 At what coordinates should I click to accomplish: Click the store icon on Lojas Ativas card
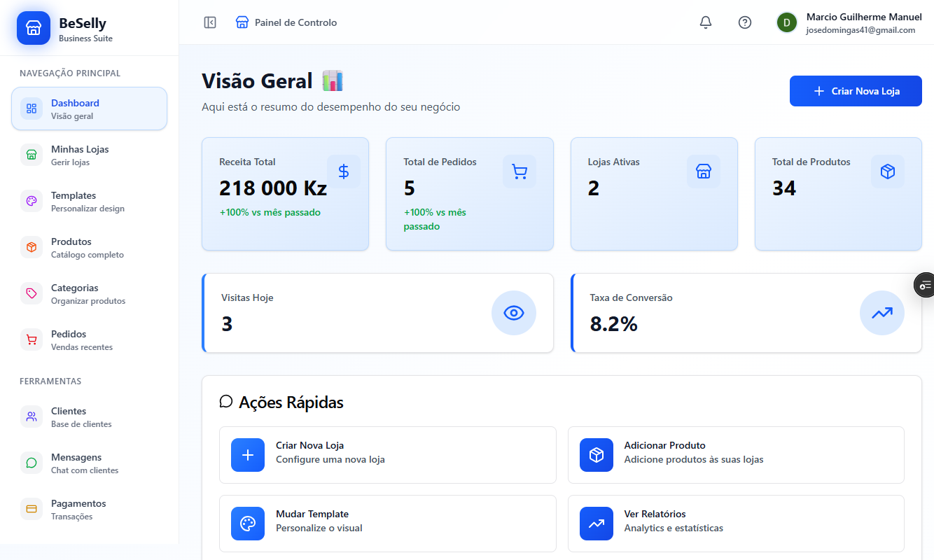[703, 171]
